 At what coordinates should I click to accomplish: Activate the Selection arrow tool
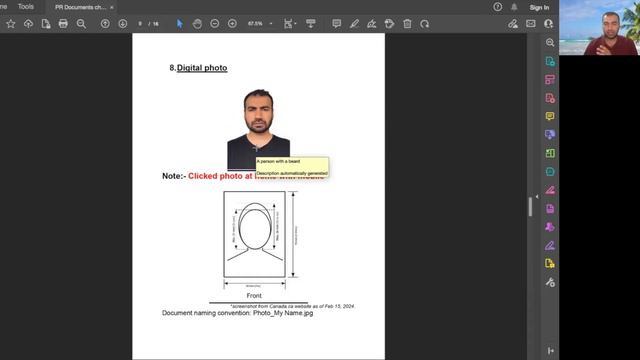click(180, 24)
